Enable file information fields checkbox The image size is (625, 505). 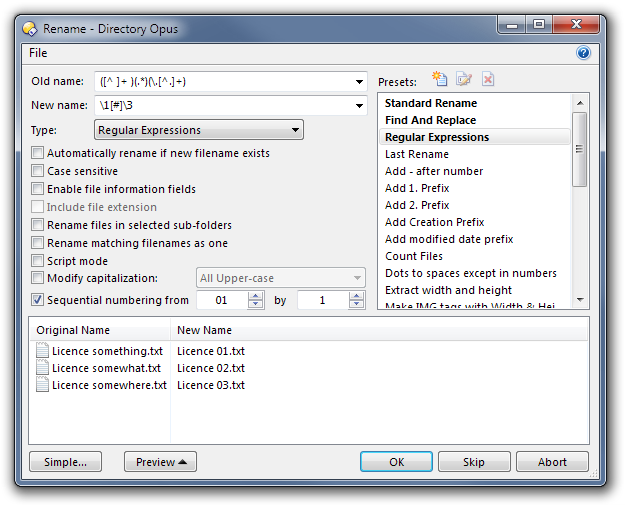37,189
